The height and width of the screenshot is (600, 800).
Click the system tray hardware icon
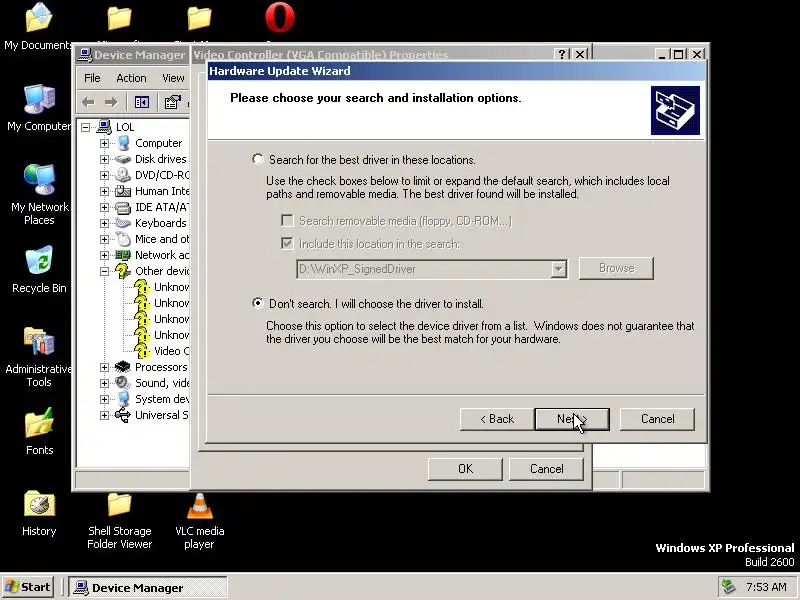click(x=729, y=587)
